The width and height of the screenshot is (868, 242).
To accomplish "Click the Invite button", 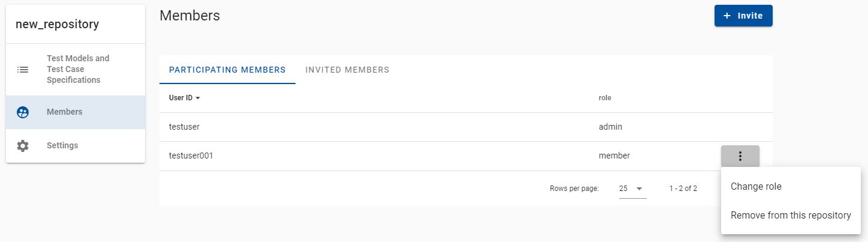I will pos(743,16).
